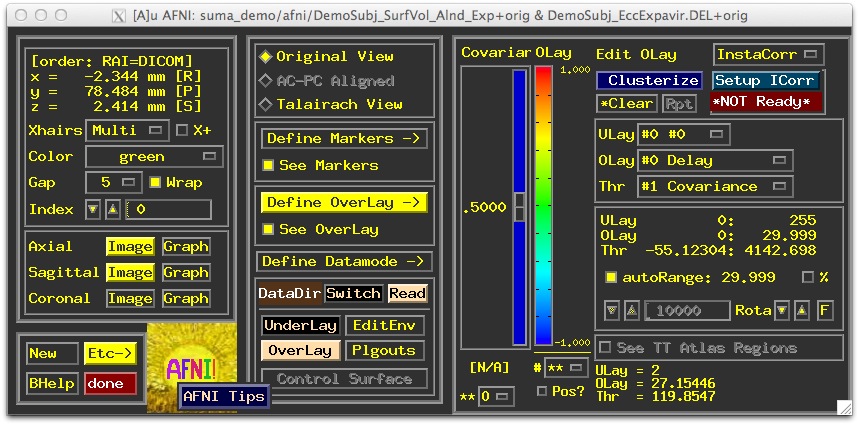Viewport: 859px width, 425px height.
Task: Toggle the autoRange checkbox
Action: 610,277
